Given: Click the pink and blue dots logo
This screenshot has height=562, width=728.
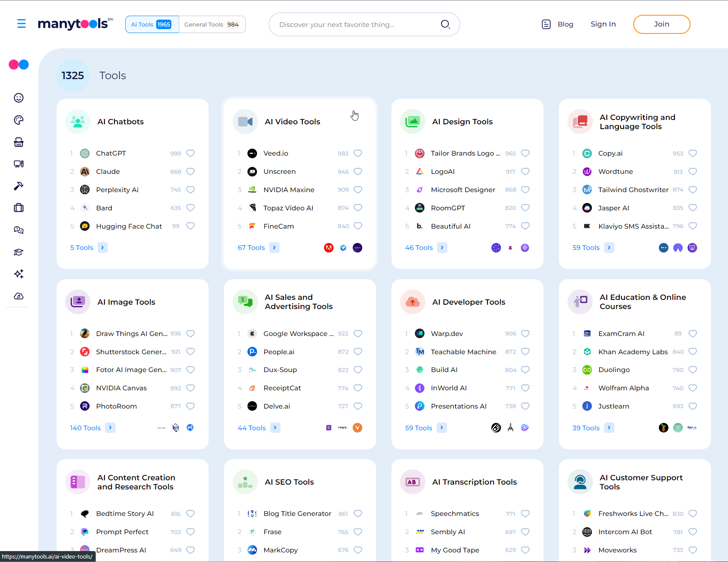Looking at the screenshot, I should click(x=19, y=65).
